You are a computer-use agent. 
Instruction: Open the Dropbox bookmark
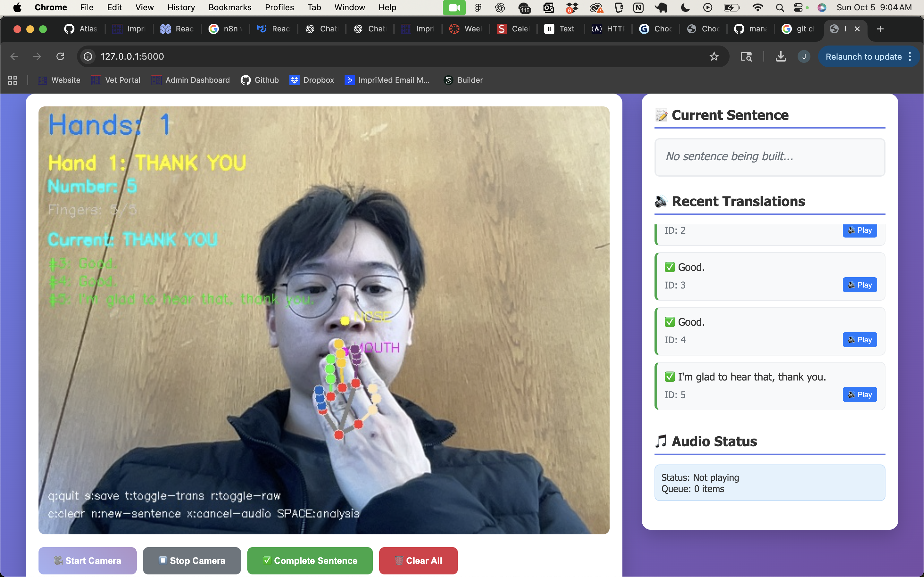pyautogui.click(x=312, y=80)
